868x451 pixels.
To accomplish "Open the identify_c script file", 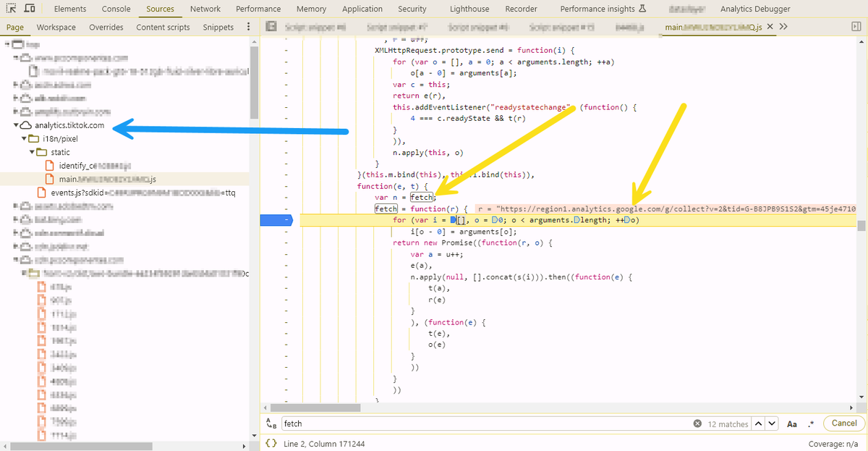I will [94, 166].
